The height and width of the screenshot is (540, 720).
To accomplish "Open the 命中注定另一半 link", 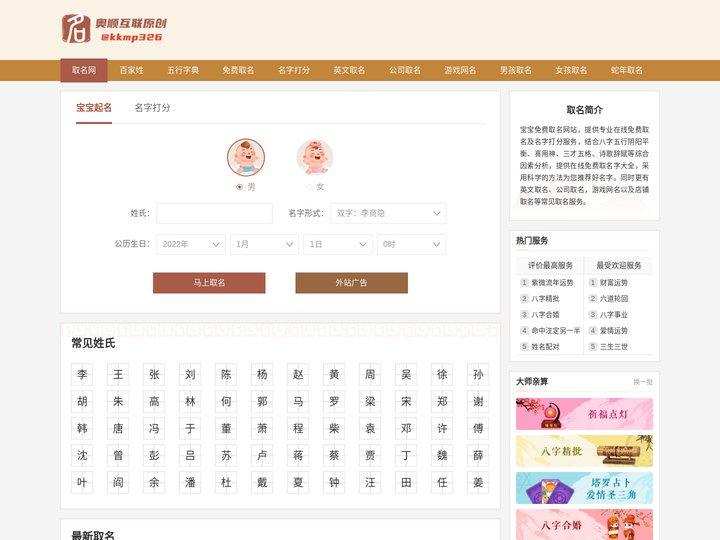I will coord(556,331).
